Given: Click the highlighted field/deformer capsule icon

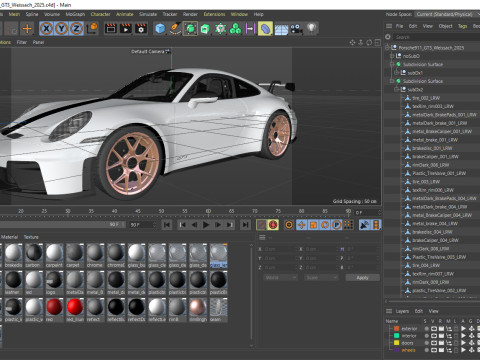Looking at the screenshot, I should pyautogui.click(x=265, y=29).
